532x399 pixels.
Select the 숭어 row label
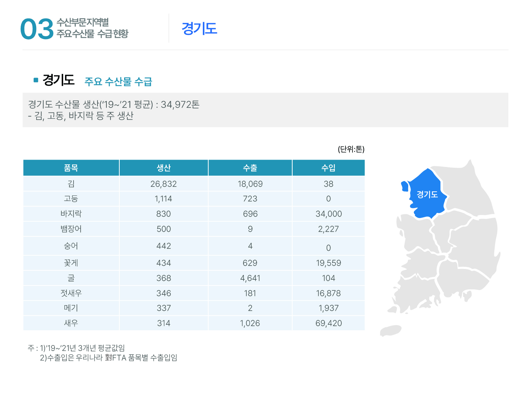71,246
